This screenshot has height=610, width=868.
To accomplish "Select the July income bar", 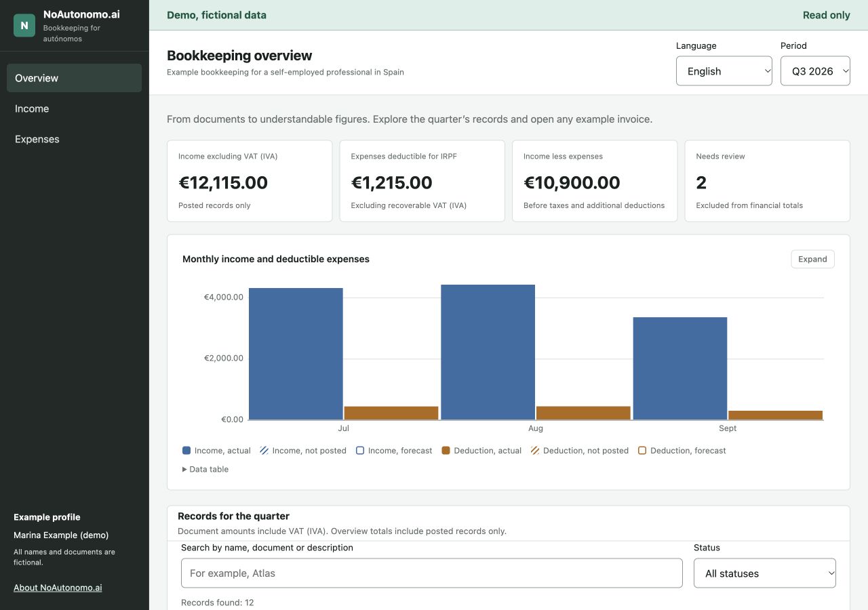I will tap(296, 354).
